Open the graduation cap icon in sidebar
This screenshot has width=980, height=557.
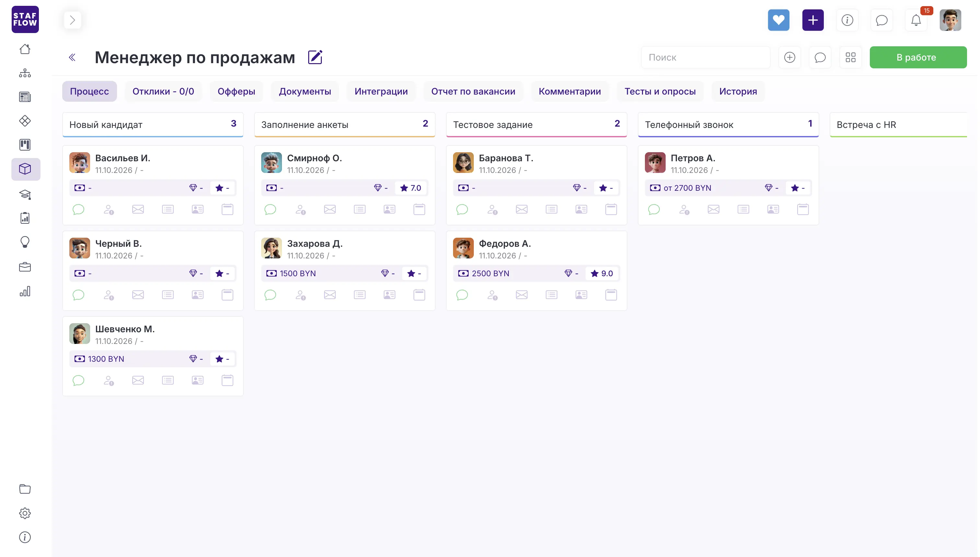click(25, 194)
